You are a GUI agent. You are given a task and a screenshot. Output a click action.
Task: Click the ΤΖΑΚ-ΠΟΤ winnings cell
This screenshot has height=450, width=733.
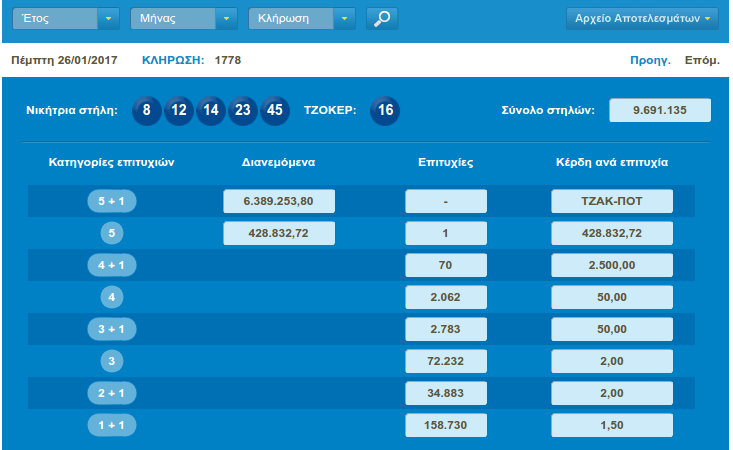[x=611, y=201]
